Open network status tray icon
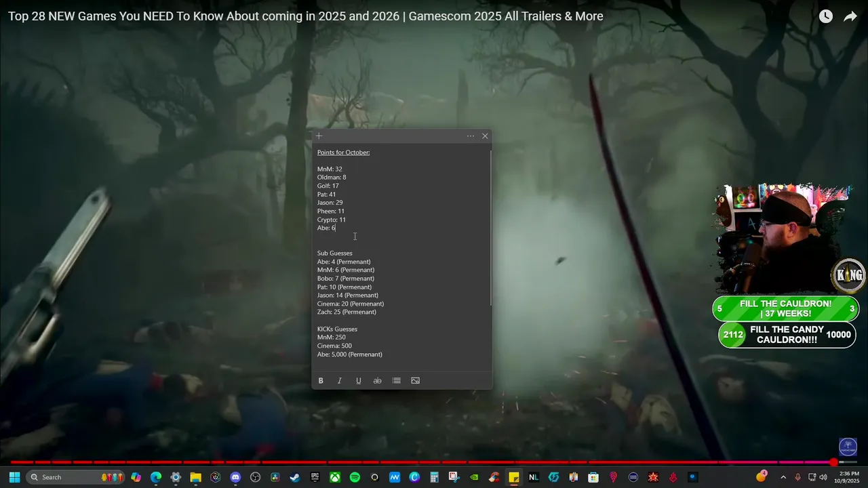Image resolution: width=868 pixels, height=488 pixels. [x=812, y=477]
